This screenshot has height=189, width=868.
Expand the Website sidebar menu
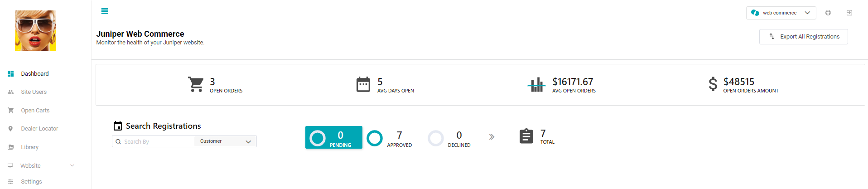[41, 166]
